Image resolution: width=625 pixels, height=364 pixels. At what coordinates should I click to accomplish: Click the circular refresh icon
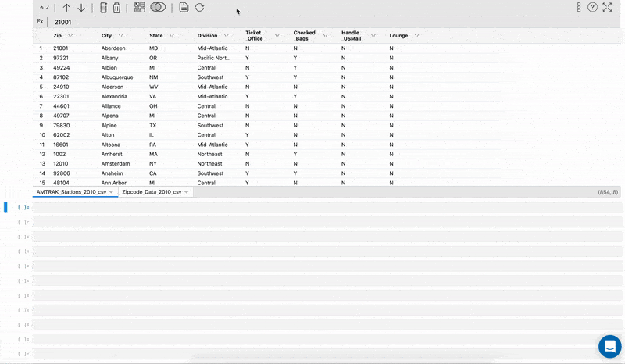200,8
